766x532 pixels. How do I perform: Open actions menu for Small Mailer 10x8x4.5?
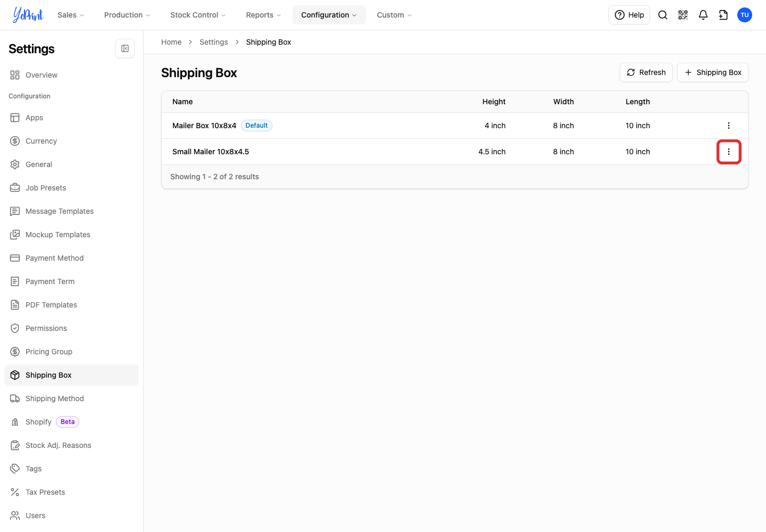coord(729,152)
